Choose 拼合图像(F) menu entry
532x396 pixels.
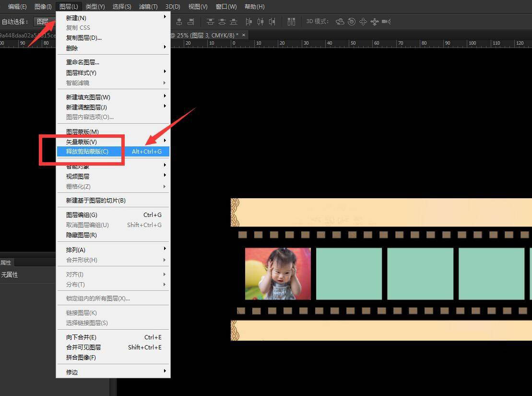(x=113, y=358)
